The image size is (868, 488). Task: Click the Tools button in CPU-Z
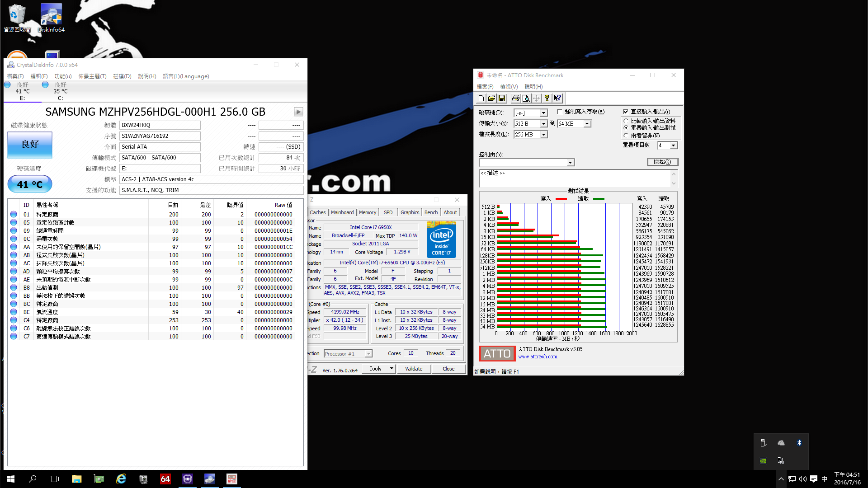tap(375, 369)
